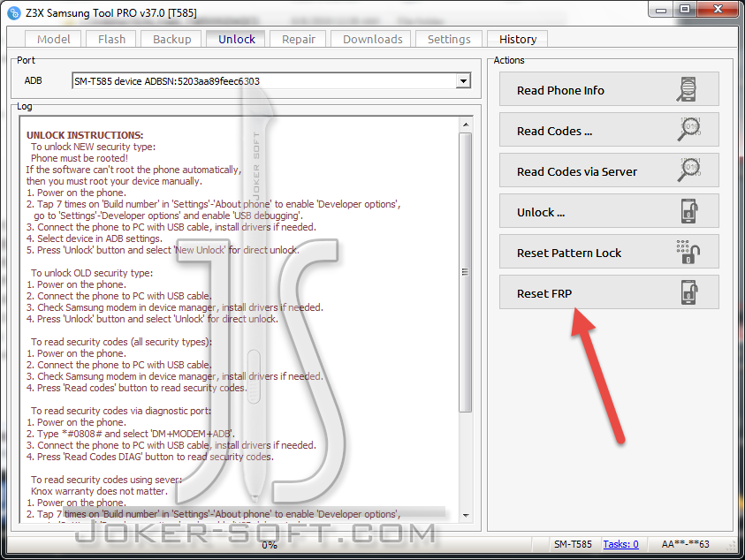745x560 pixels.
Task: Click the phone unlock icon on Reset FRP
Action: (x=689, y=292)
